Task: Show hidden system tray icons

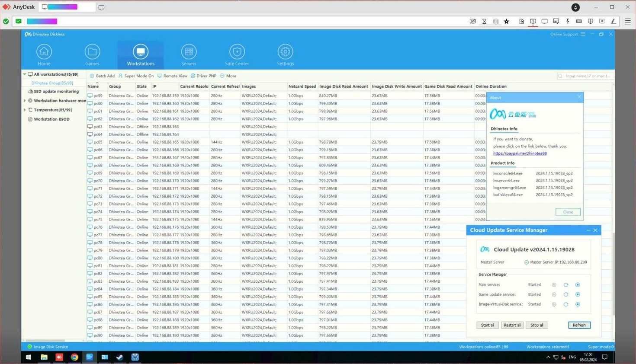Action: click(x=548, y=357)
